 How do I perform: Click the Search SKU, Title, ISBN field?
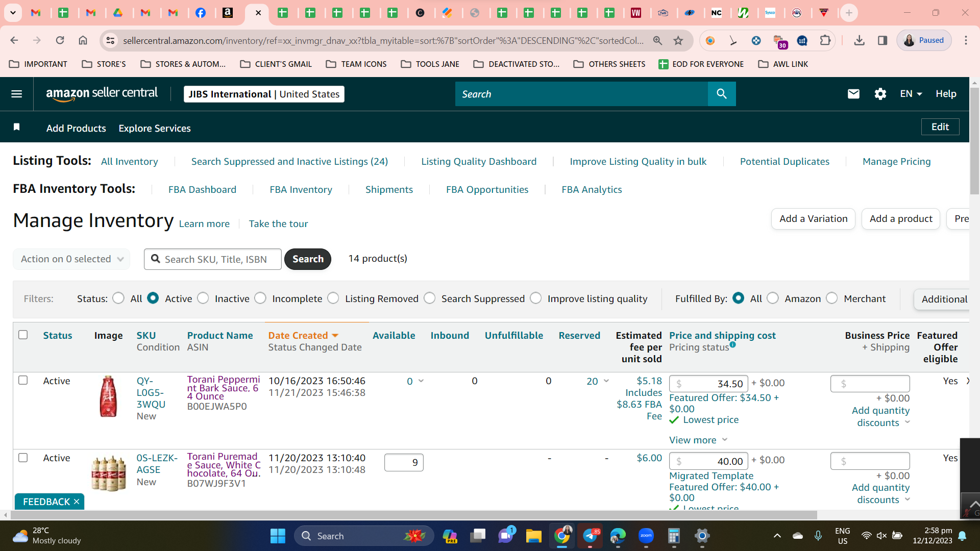(x=213, y=259)
